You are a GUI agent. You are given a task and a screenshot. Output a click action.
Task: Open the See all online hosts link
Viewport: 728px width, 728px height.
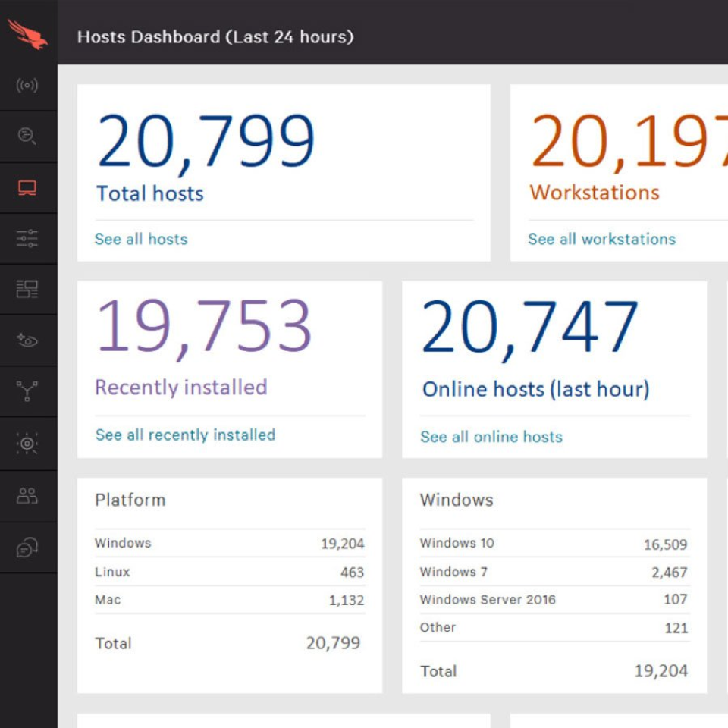pos(491,437)
